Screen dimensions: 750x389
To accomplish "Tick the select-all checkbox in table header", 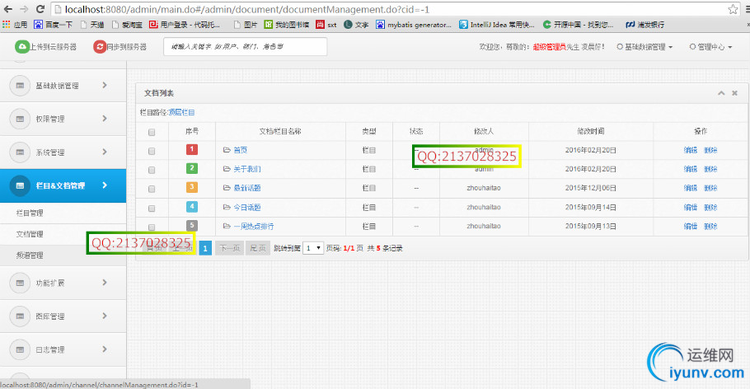I will [152, 132].
